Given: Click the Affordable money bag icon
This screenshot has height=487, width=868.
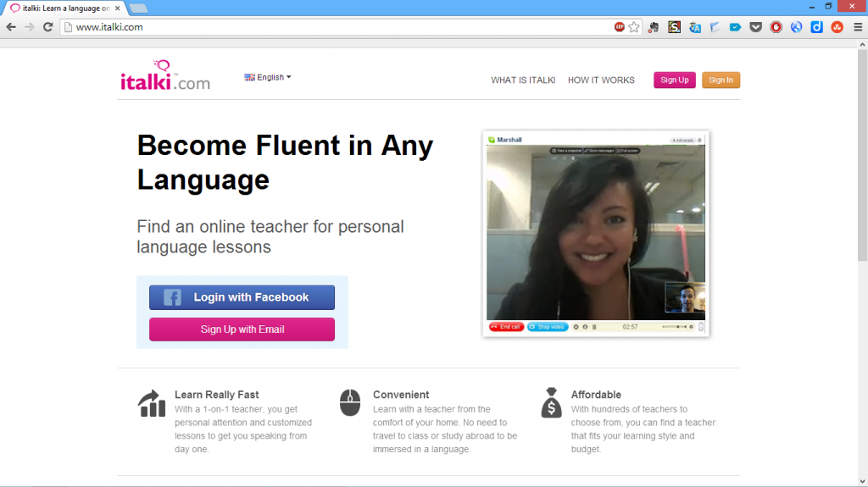Looking at the screenshot, I should pyautogui.click(x=551, y=402).
